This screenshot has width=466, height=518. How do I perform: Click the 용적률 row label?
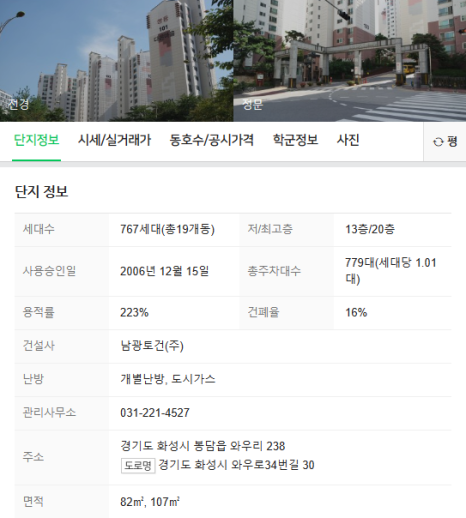pos(39,313)
